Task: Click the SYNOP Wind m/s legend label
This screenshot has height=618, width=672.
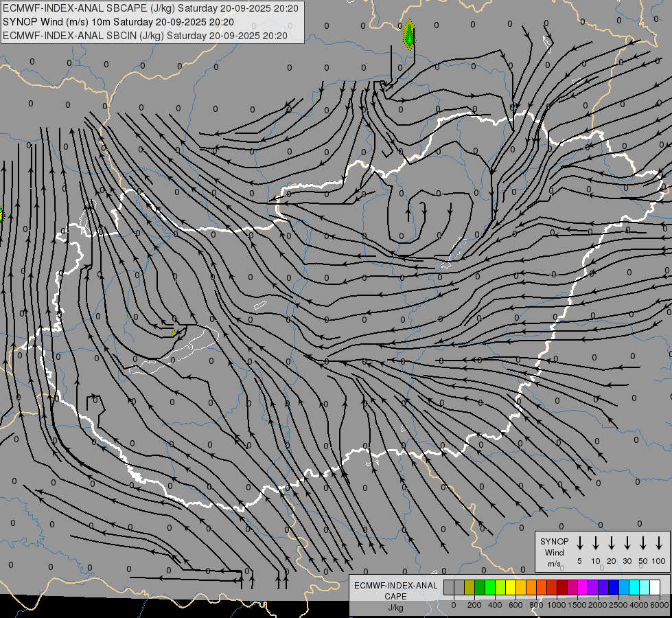Action: [554, 552]
